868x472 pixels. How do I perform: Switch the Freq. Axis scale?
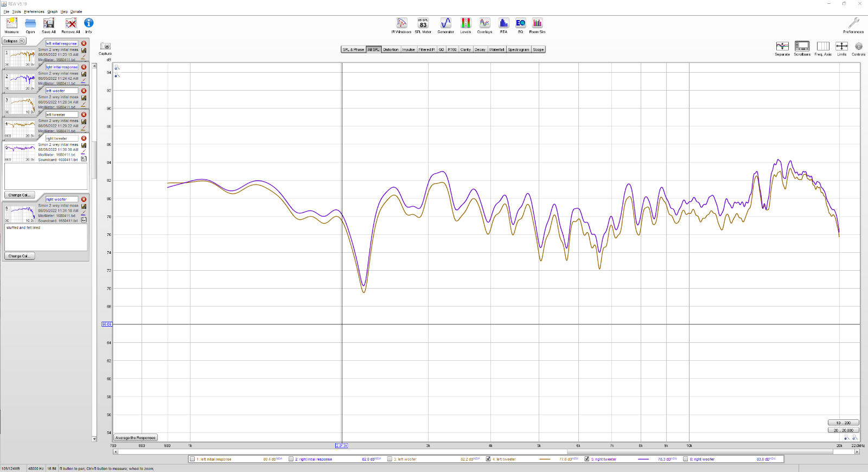823,48
